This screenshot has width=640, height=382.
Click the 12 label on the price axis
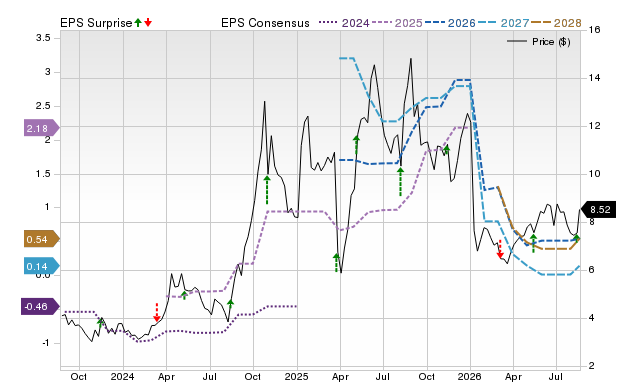(595, 126)
